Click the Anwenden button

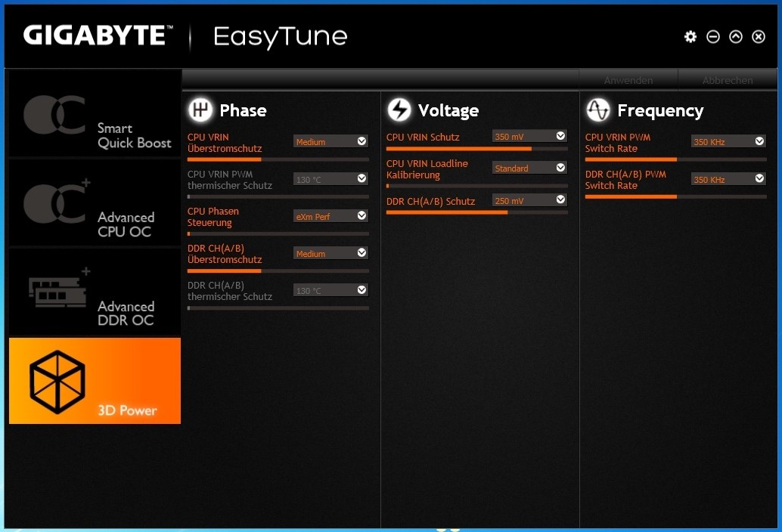pos(628,80)
